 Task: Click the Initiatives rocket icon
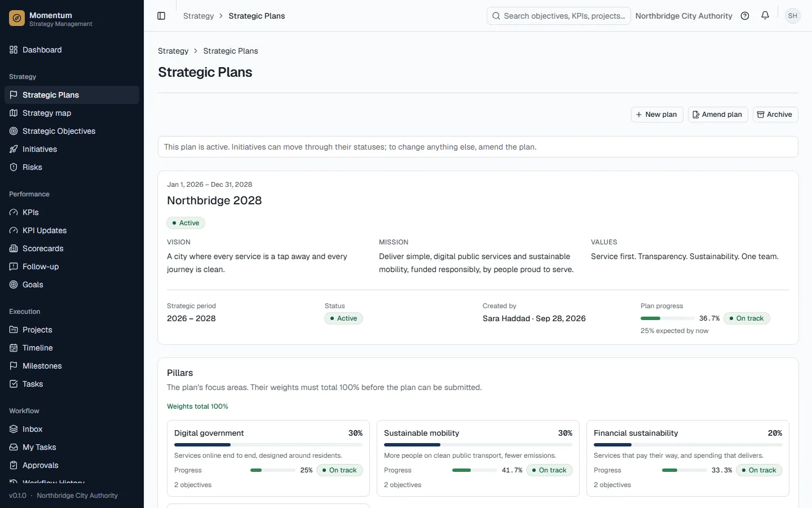(x=14, y=149)
